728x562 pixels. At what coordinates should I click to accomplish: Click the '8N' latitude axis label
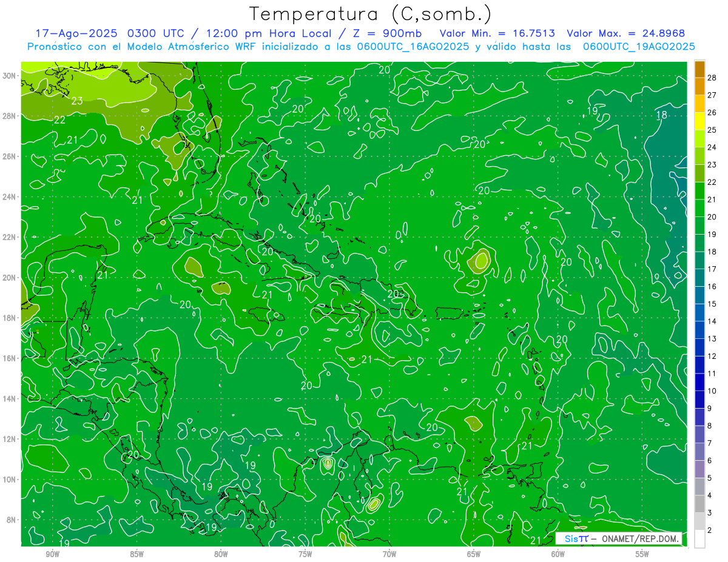click(x=12, y=520)
